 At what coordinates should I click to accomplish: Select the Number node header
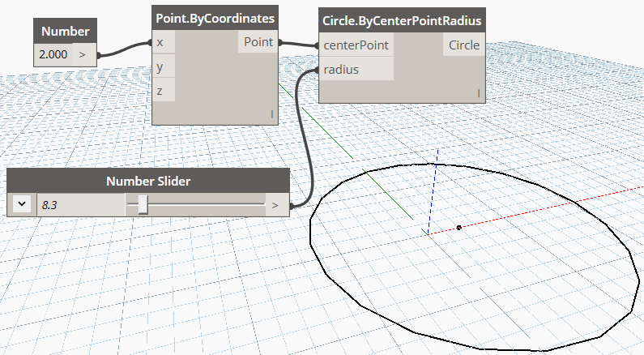point(66,32)
